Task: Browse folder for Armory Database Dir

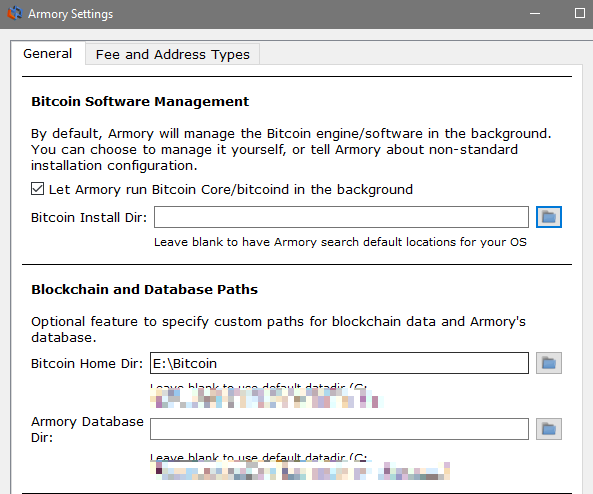Action: [x=549, y=429]
